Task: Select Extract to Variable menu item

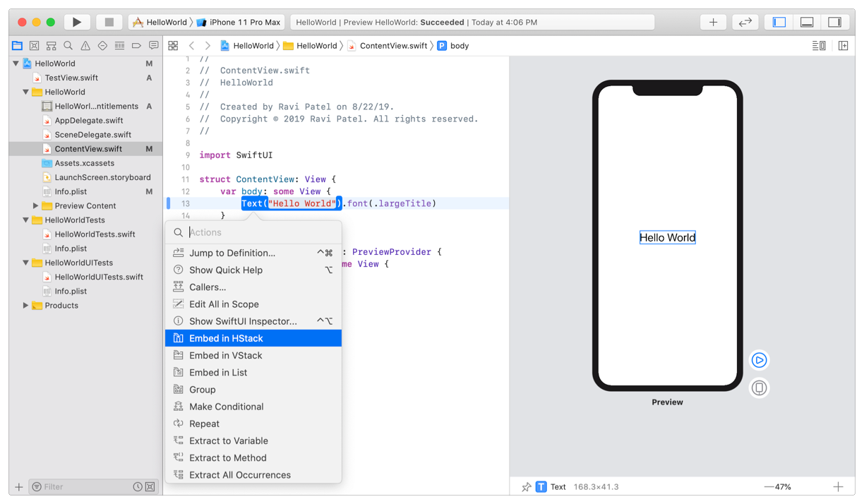Action: coord(228,441)
